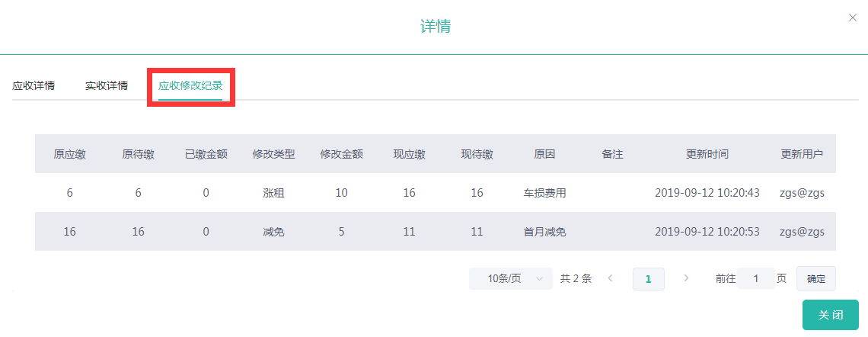
Task: Click the 更新用户 column header
Action: (x=802, y=154)
